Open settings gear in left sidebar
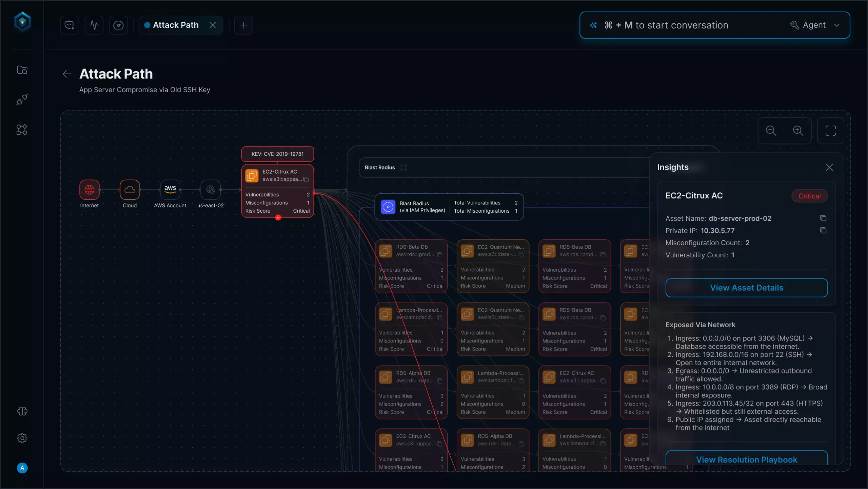868x489 pixels. 22,438
